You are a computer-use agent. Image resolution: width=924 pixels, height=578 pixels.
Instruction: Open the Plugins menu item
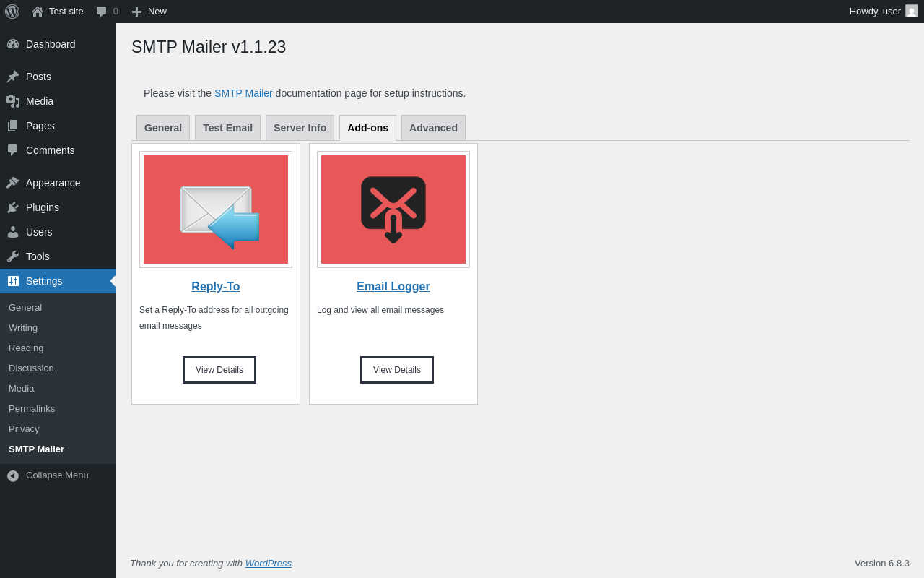(x=58, y=207)
